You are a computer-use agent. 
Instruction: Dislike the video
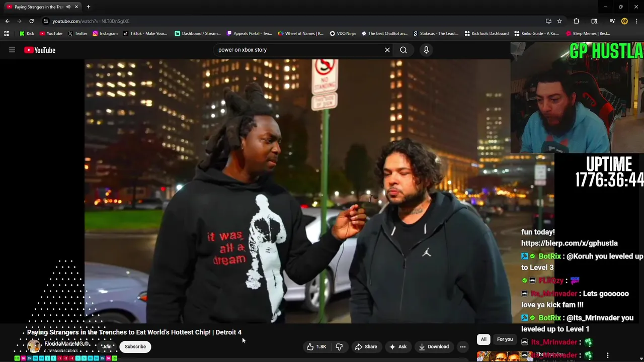339,346
